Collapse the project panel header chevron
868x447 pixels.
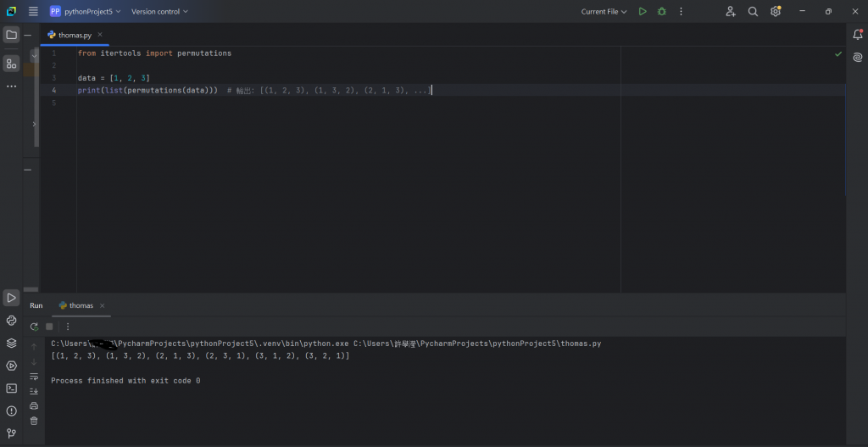click(34, 55)
